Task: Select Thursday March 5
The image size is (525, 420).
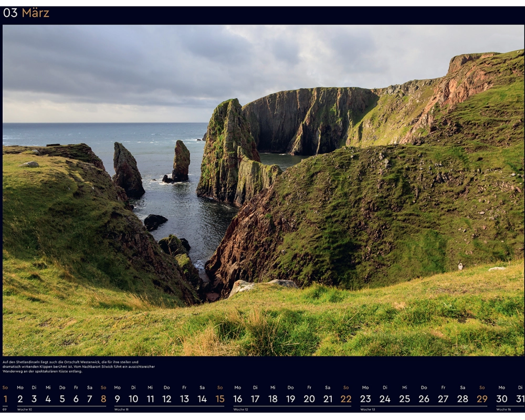Action: pos(62,399)
